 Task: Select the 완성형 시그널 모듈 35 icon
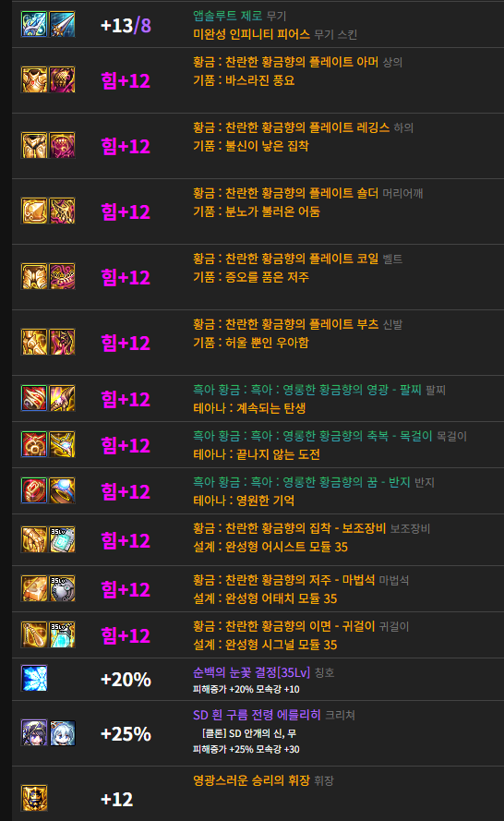click(62, 634)
